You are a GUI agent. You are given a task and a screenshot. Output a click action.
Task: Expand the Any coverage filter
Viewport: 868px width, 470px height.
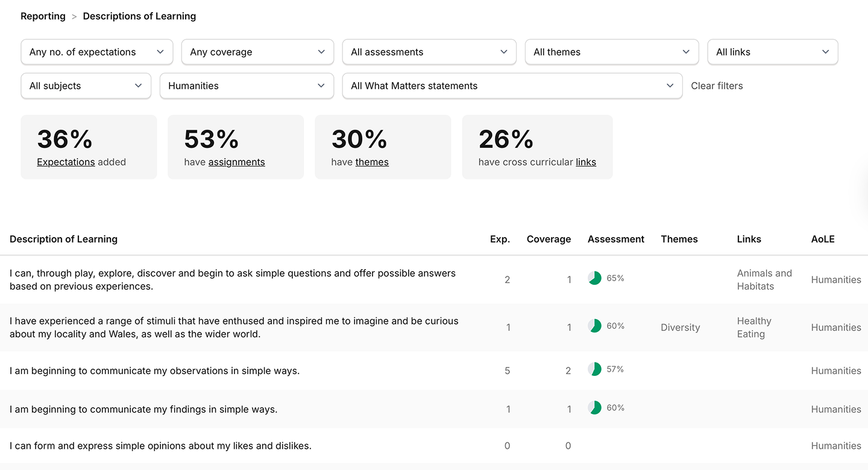coord(257,52)
